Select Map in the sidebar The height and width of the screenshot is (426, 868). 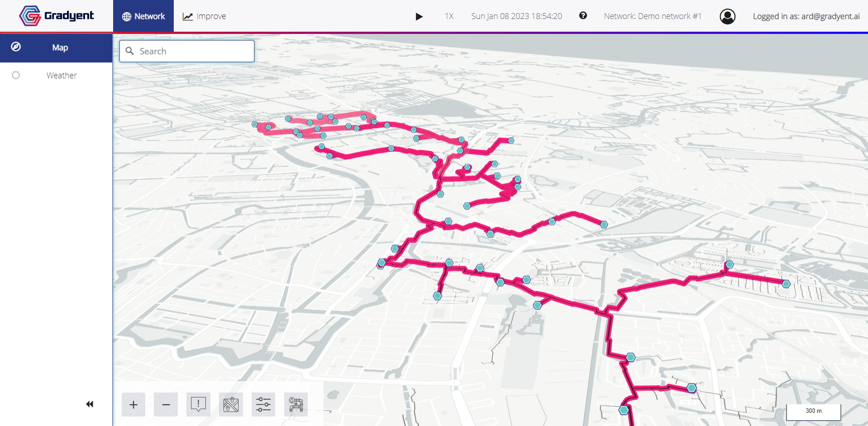pos(56,48)
